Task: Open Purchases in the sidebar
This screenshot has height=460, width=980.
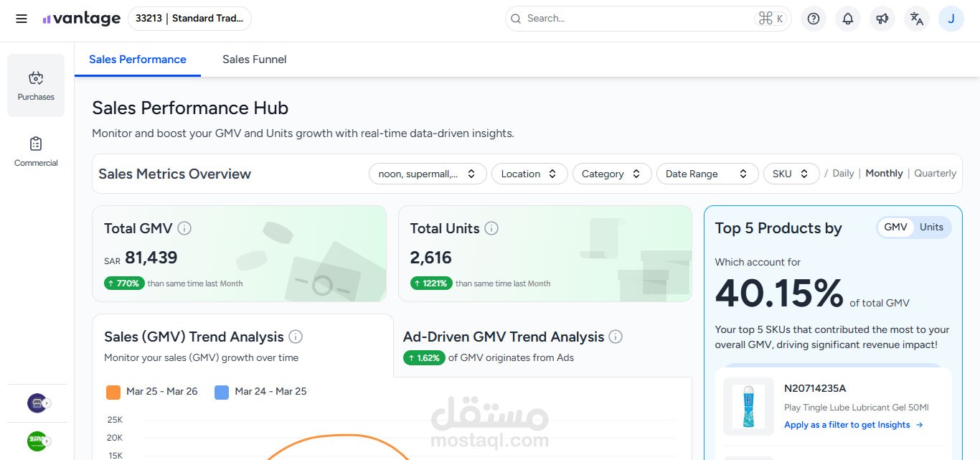Action: 36,85
